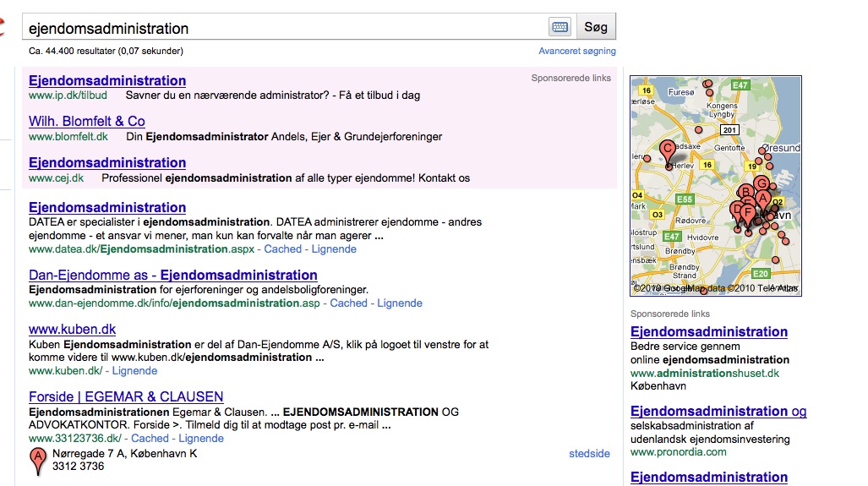Focus the ejendomsadministration search field
The width and height of the screenshot is (868, 486).
click(x=285, y=27)
